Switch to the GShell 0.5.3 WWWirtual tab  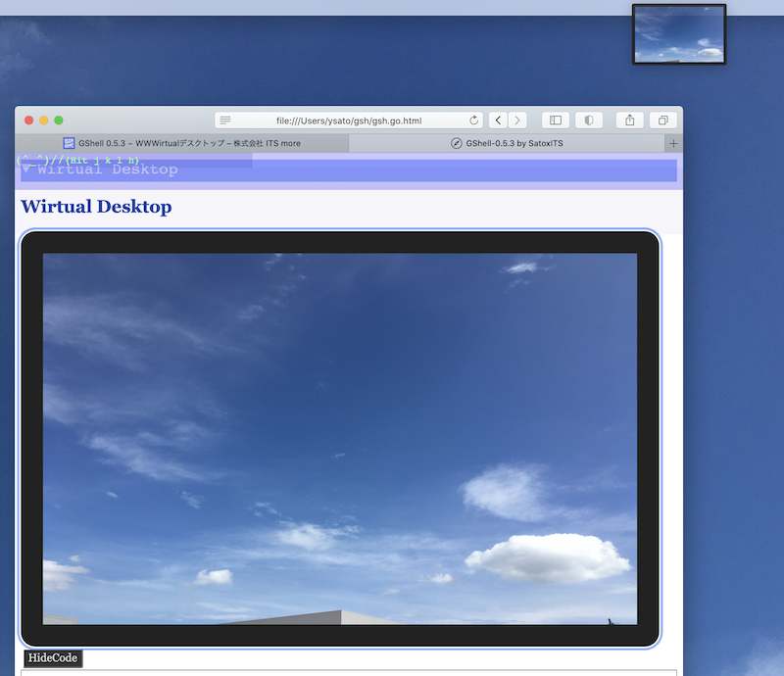(x=182, y=143)
